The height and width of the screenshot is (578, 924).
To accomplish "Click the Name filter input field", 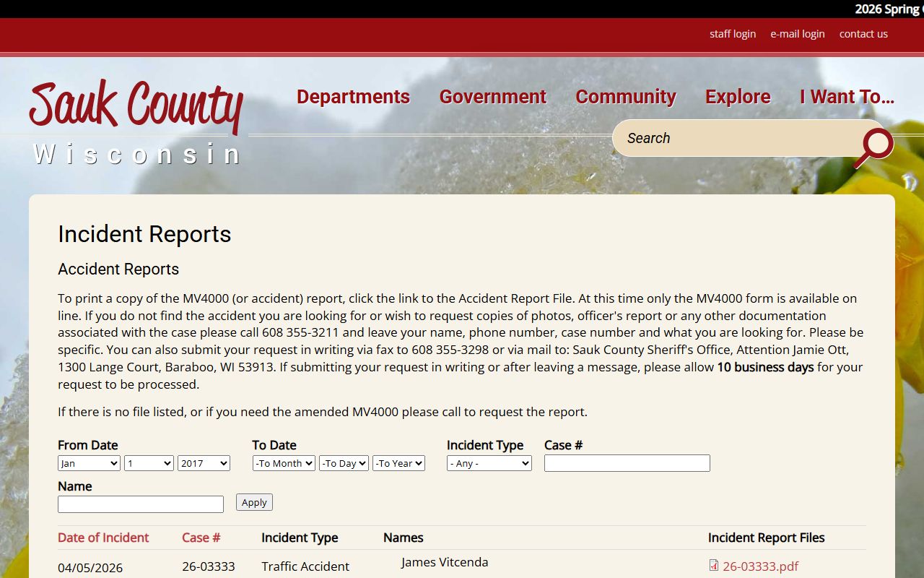I will (x=141, y=504).
